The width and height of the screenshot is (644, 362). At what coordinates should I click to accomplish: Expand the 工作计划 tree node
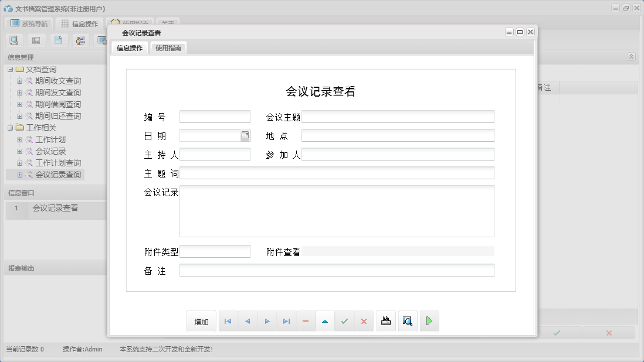[x=19, y=139]
